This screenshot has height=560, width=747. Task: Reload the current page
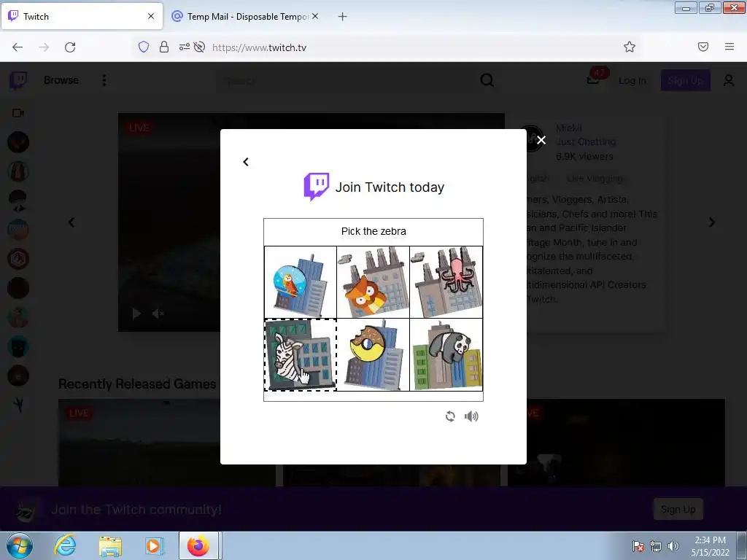click(x=70, y=47)
